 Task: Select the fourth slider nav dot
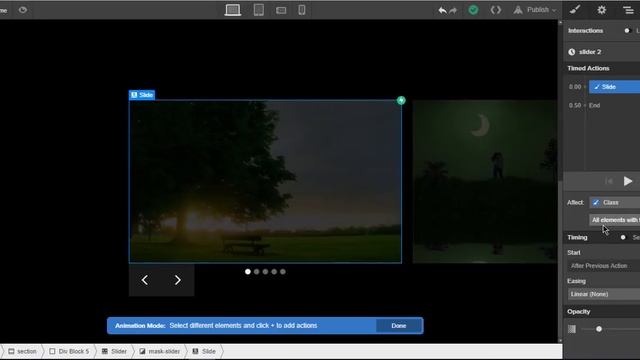coord(274,271)
